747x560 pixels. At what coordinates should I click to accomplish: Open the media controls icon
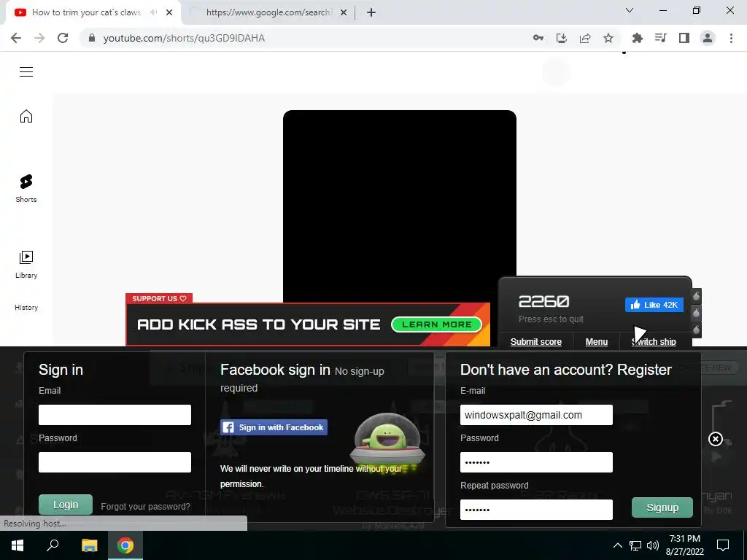coord(660,38)
